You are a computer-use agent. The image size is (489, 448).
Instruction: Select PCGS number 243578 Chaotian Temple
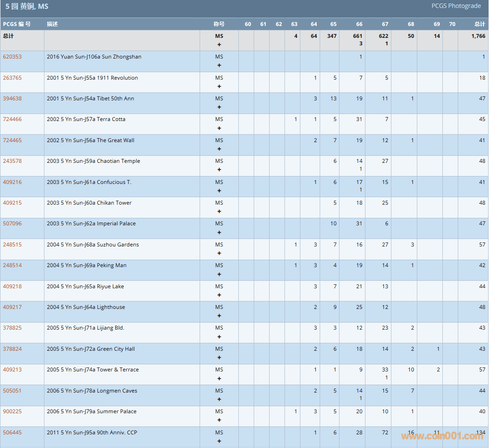pyautogui.click(x=12, y=161)
